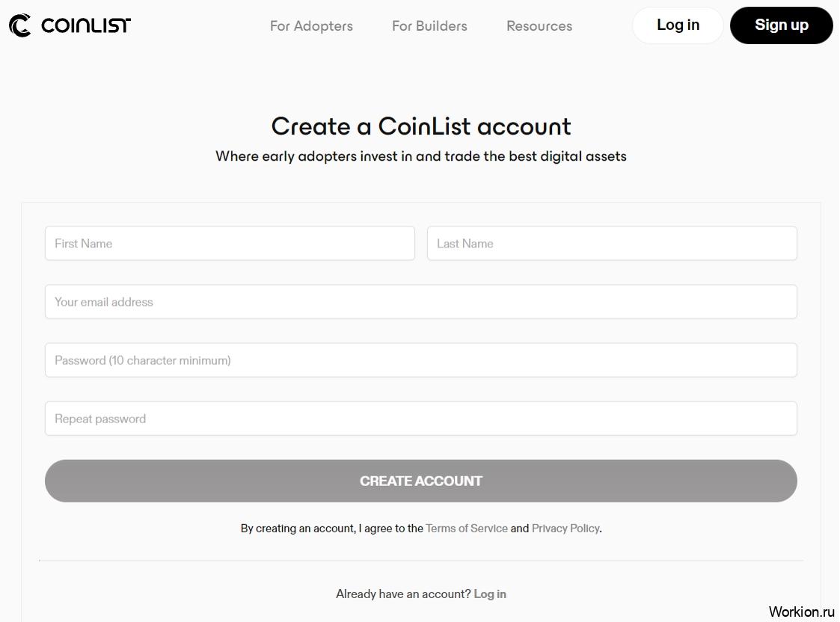The height and width of the screenshot is (622, 840).
Task: Follow the Log in link below the form
Action: point(490,594)
